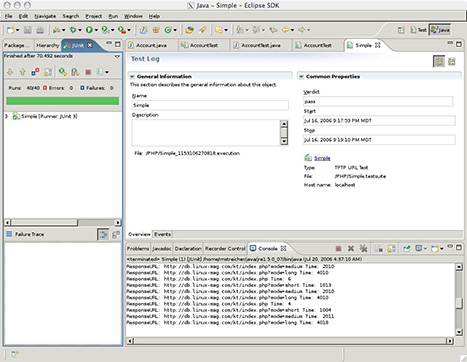Click into the Description text area
The image size is (467, 362).
(206, 132)
